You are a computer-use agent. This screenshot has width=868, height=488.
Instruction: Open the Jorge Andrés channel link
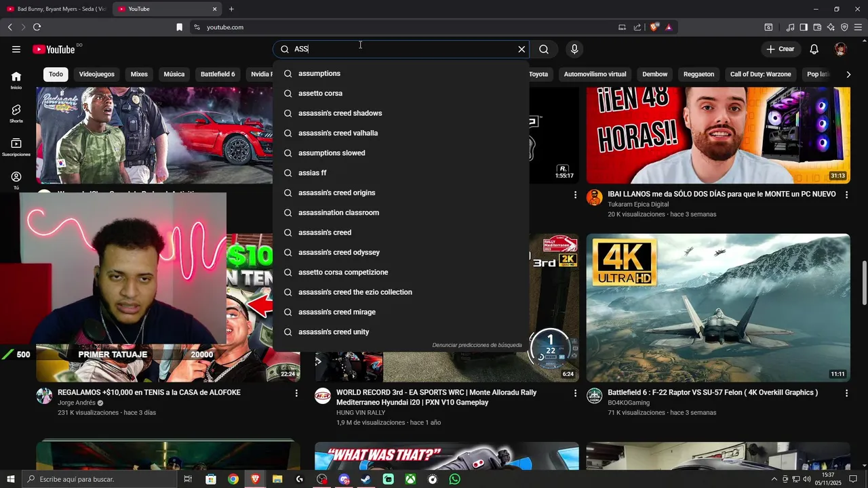point(77,403)
